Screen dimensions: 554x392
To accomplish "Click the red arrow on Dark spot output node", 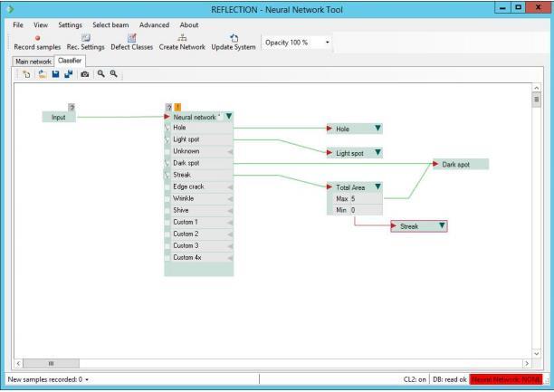I will (x=435, y=164).
